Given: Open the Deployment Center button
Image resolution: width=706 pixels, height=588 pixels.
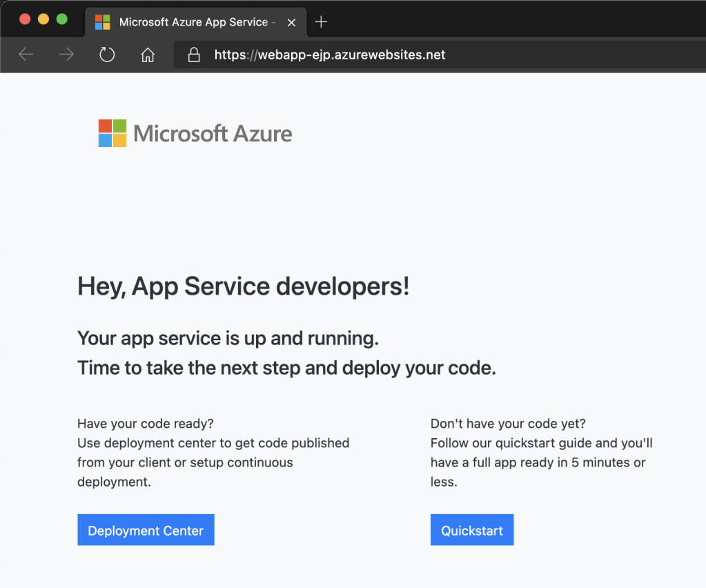Looking at the screenshot, I should click(146, 530).
